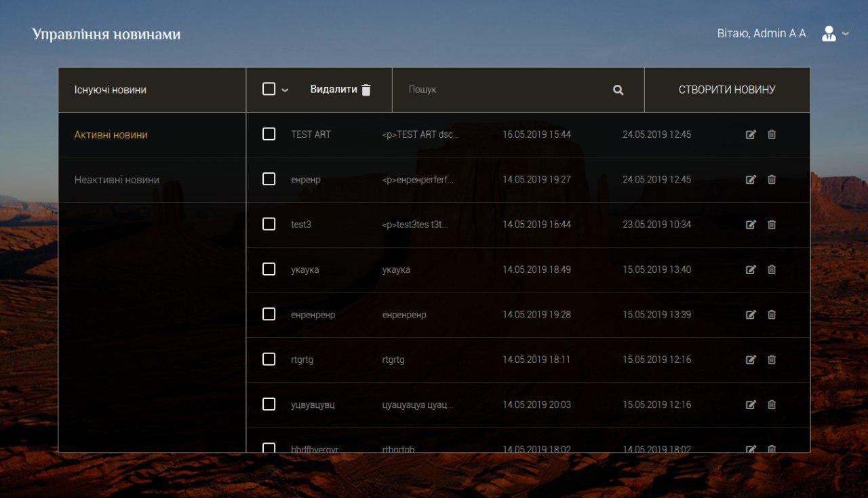868x498 pixels.
Task: Click the edit icon for TEST ART row
Action: (751, 134)
